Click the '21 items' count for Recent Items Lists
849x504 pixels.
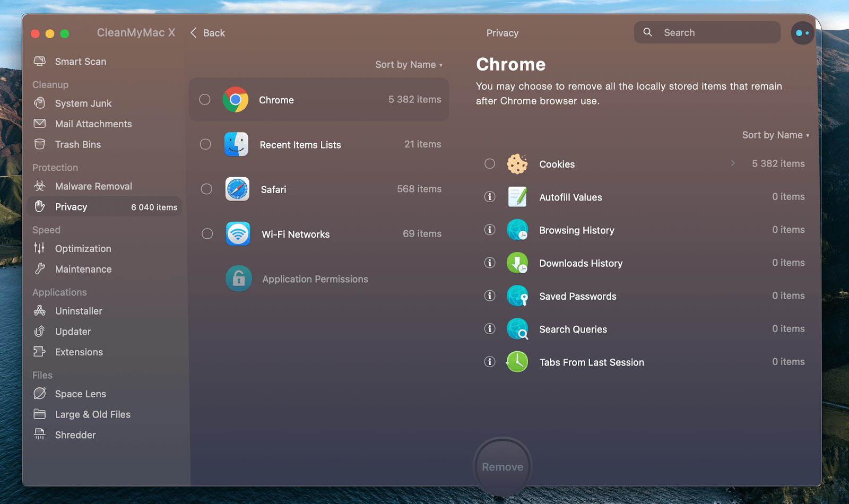[x=423, y=144]
